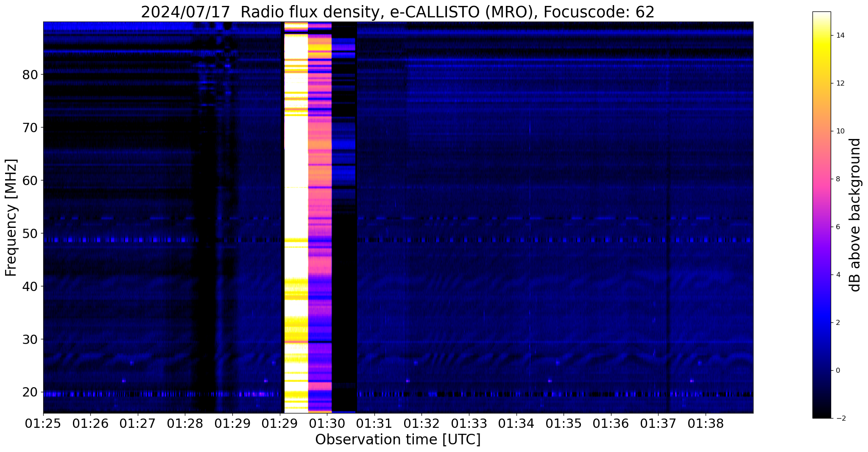Click the 01:36 time tick label
Viewport: 868px width, 452px height.
(x=611, y=423)
